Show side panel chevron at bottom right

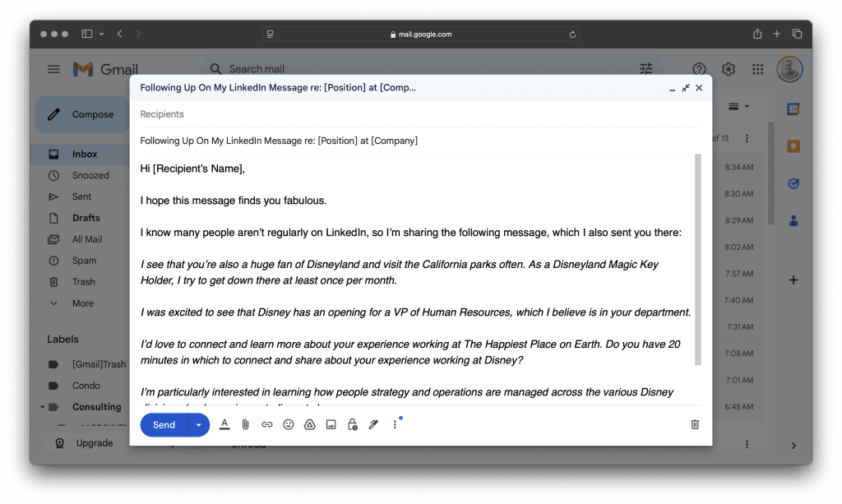coord(793,446)
